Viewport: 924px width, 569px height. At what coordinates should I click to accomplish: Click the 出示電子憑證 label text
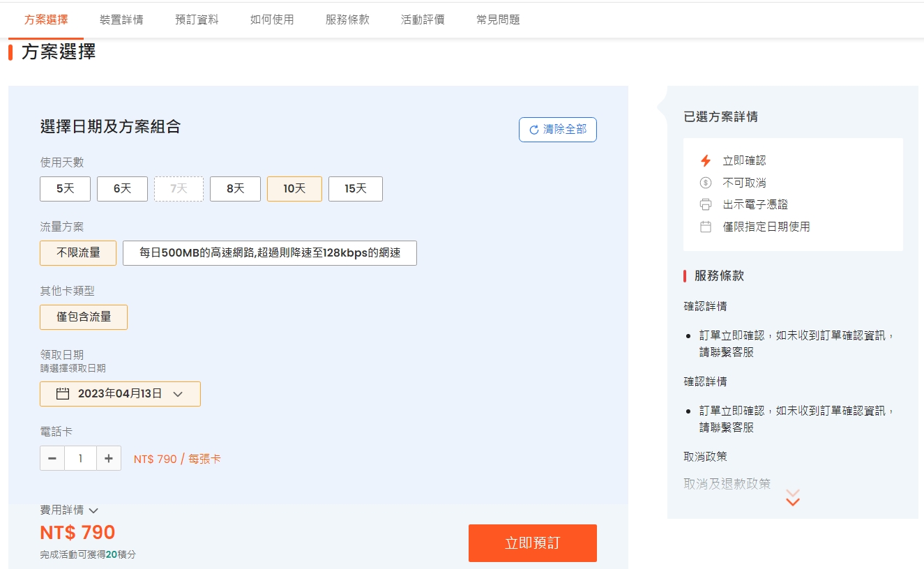point(755,205)
